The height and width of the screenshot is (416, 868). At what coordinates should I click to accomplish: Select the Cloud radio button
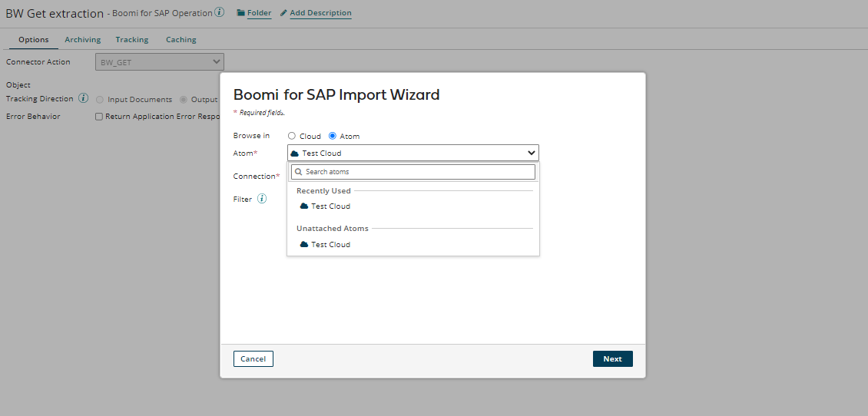click(x=292, y=136)
